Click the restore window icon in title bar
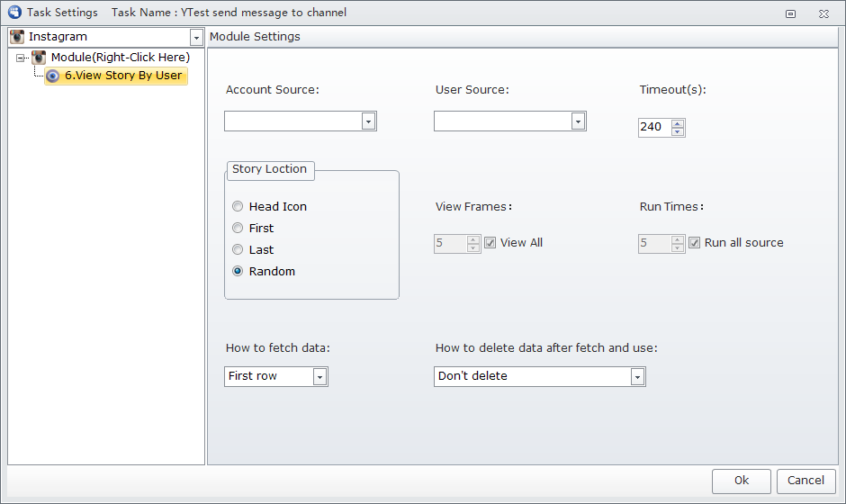This screenshot has height=504, width=846. click(x=790, y=14)
